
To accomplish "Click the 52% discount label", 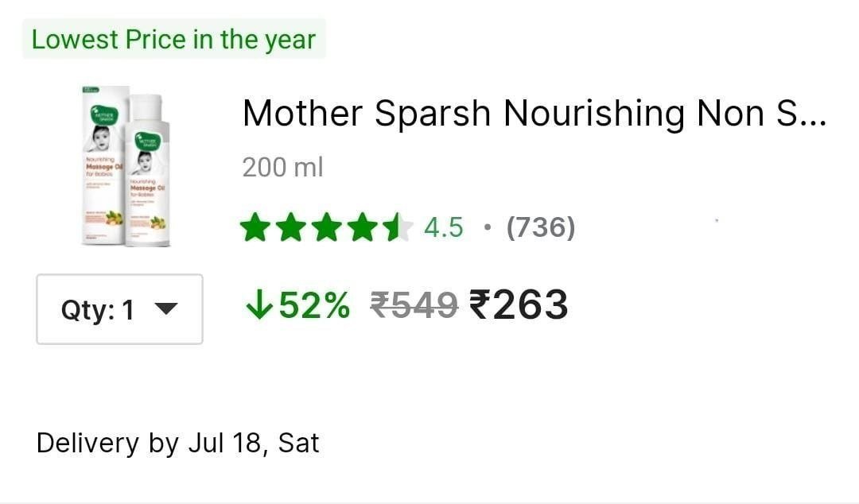I will coord(314,304).
